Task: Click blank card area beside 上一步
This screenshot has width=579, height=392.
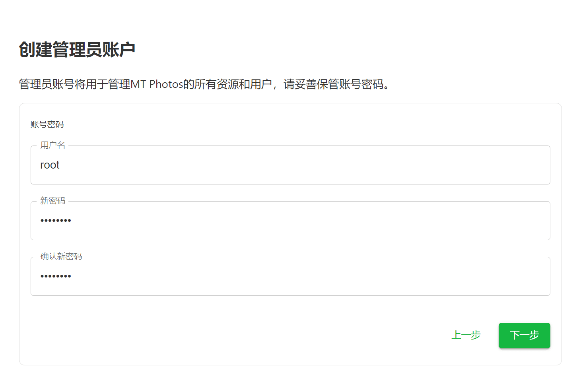Action: click(239, 335)
